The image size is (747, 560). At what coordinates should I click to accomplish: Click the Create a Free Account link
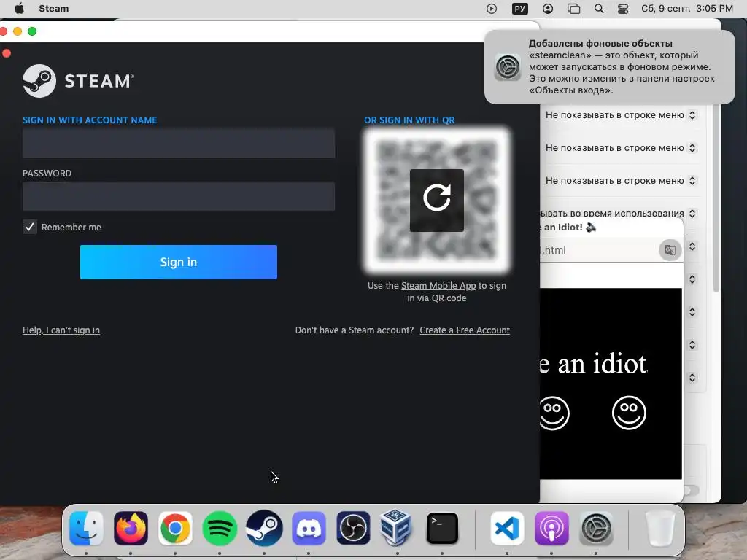click(x=465, y=330)
